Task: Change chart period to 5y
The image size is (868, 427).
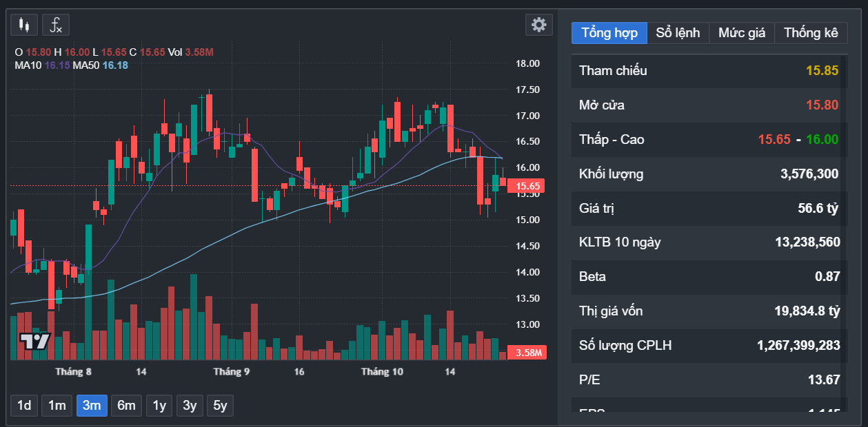Action: [220, 406]
